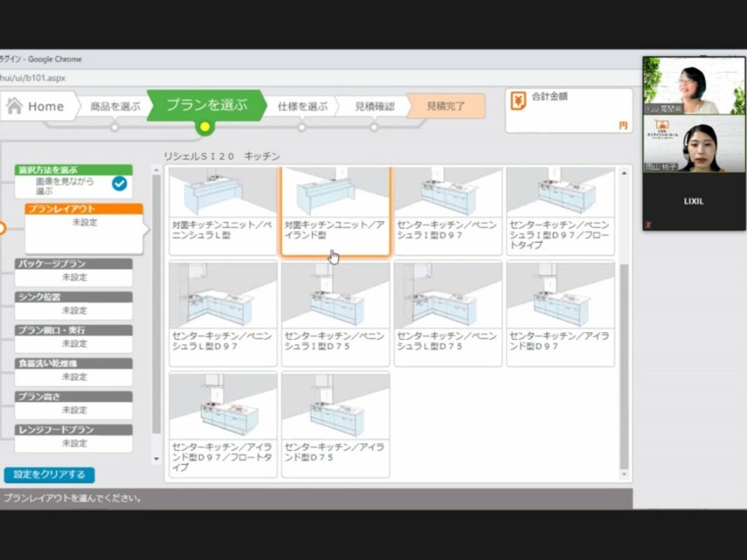
Task: Click the yellow progress dot under プランを選ぶ
Action: pos(204,128)
